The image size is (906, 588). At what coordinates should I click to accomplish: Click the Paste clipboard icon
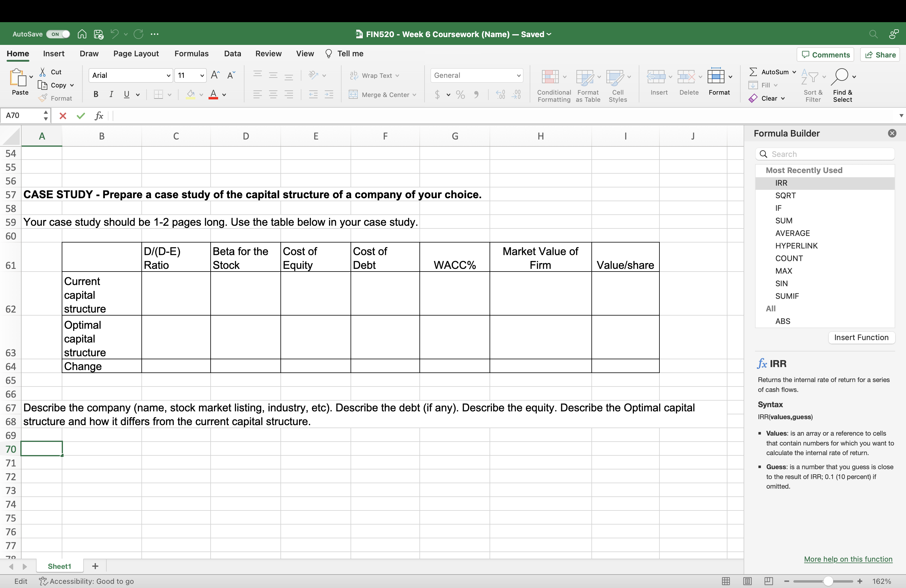pos(18,78)
